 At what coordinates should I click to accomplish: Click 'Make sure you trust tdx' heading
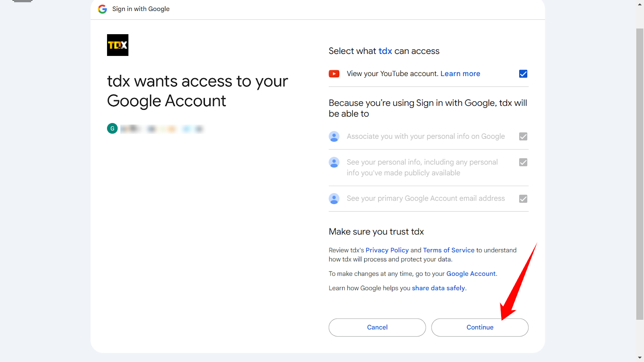pyautogui.click(x=376, y=232)
